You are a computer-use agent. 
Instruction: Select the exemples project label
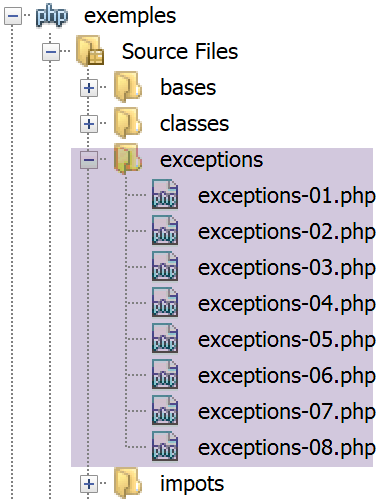pyautogui.click(x=130, y=16)
